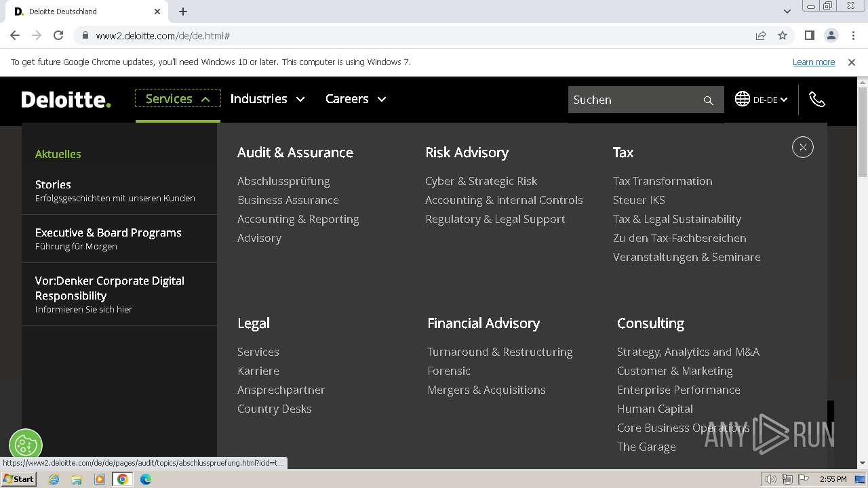
Task: Open Tax & Legal Sustainability link
Action: [677, 219]
